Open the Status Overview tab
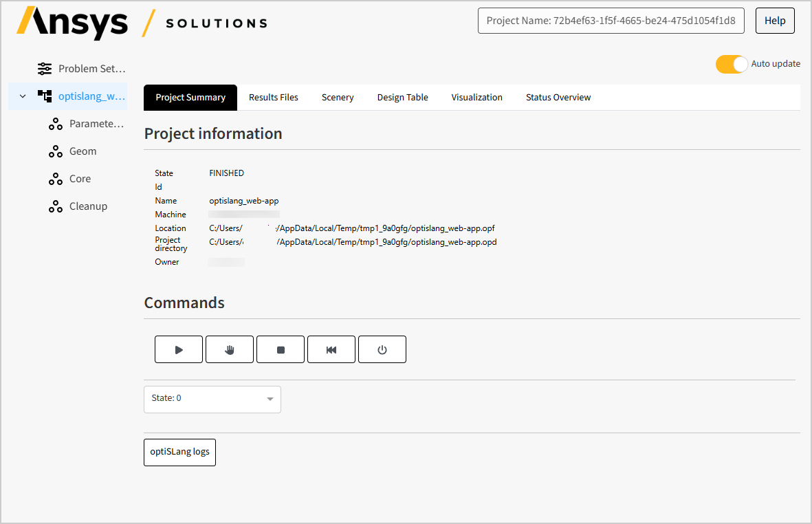 coord(558,98)
